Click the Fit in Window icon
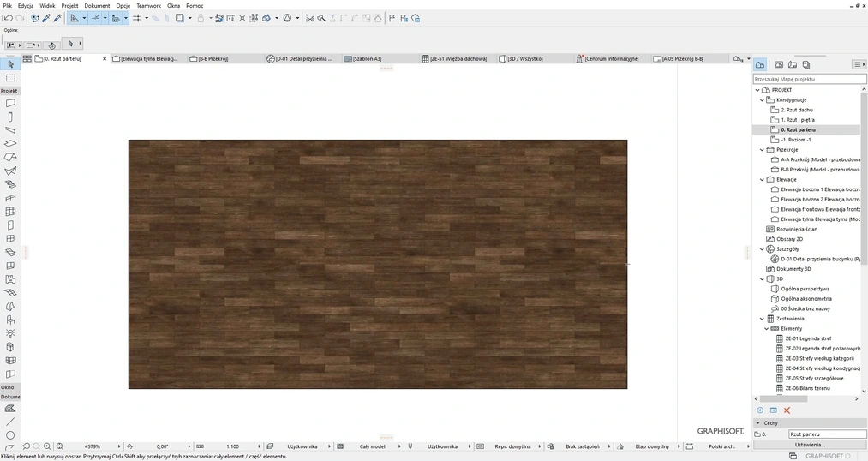The width and height of the screenshot is (868, 461). pos(60,446)
